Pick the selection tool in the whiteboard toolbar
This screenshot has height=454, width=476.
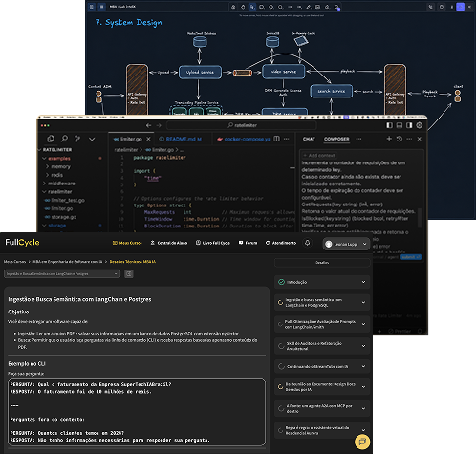tap(252, 7)
